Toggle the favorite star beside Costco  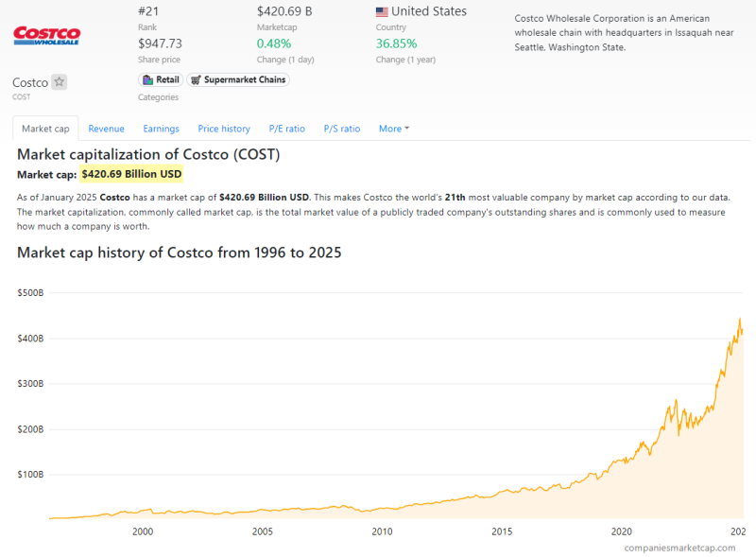click(x=60, y=82)
